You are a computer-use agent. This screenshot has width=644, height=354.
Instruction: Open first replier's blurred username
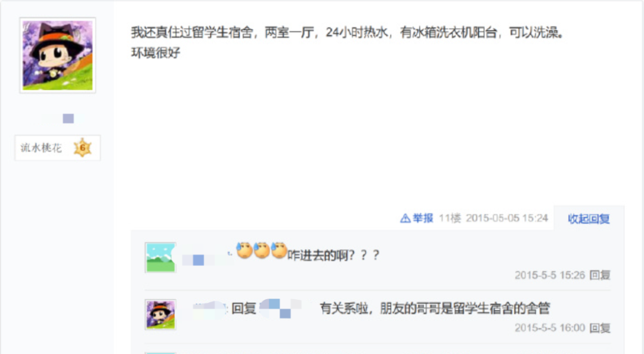(204, 260)
